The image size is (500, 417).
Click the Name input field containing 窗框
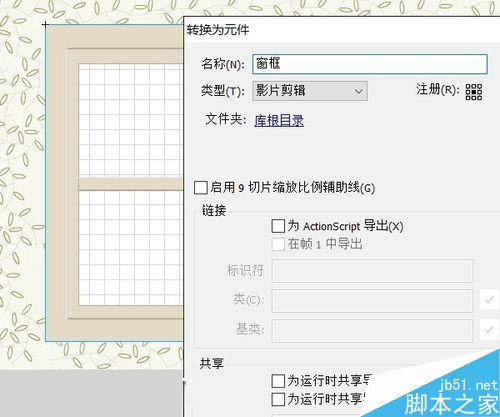coord(370,64)
